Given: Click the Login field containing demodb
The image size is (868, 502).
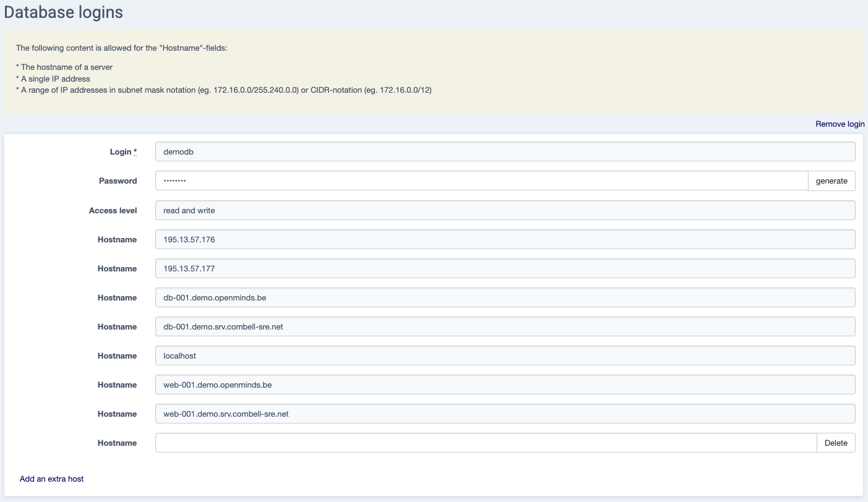Looking at the screenshot, I should (505, 151).
